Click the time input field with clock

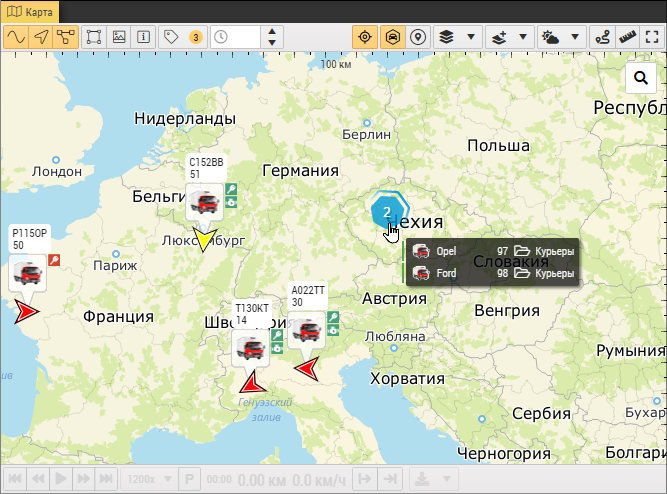point(236,37)
